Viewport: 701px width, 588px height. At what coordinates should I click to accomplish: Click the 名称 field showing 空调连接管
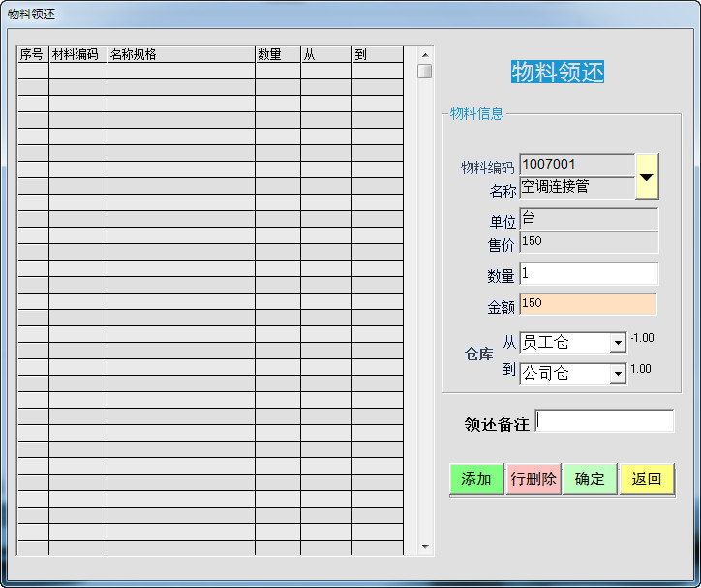[577, 187]
